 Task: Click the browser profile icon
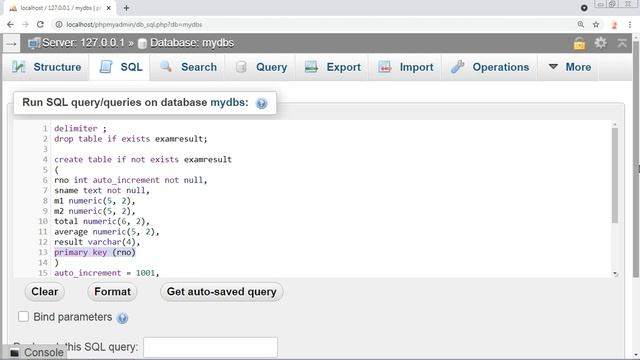(x=614, y=25)
